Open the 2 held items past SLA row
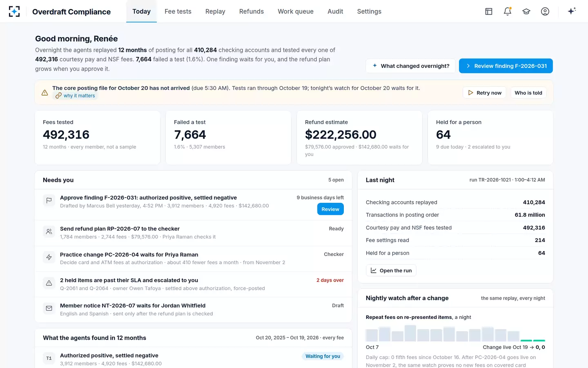588x368 pixels. [193, 284]
